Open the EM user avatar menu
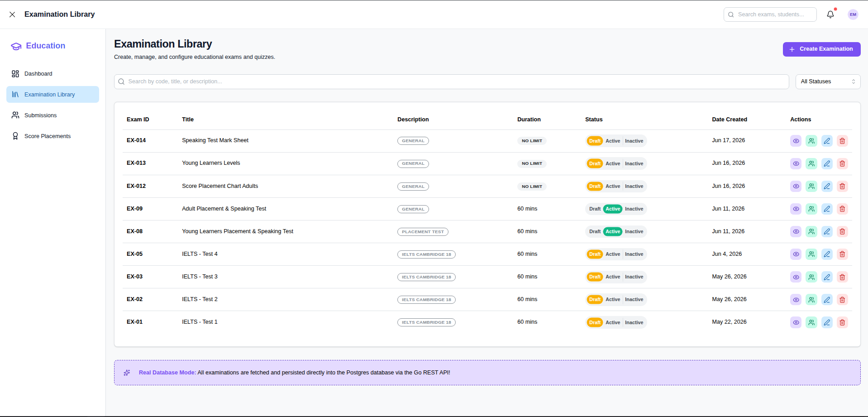This screenshot has height=417, width=868. [x=853, y=14]
